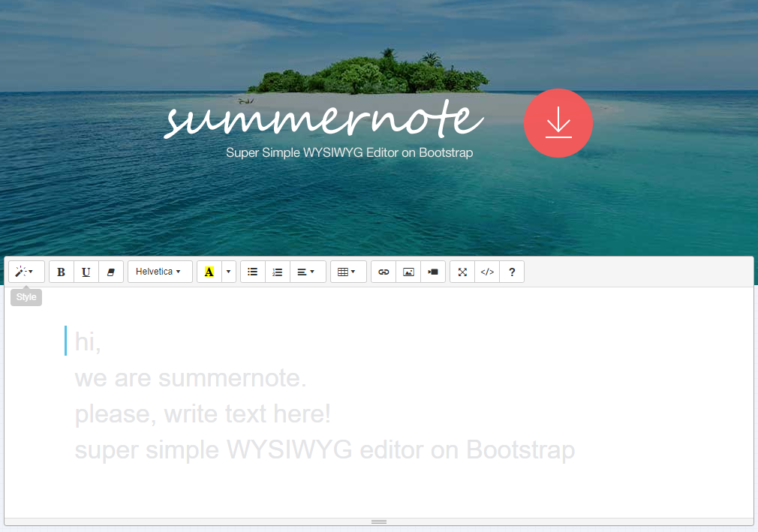Toggle bold formatting
The height and width of the screenshot is (532, 758).
[x=62, y=272]
